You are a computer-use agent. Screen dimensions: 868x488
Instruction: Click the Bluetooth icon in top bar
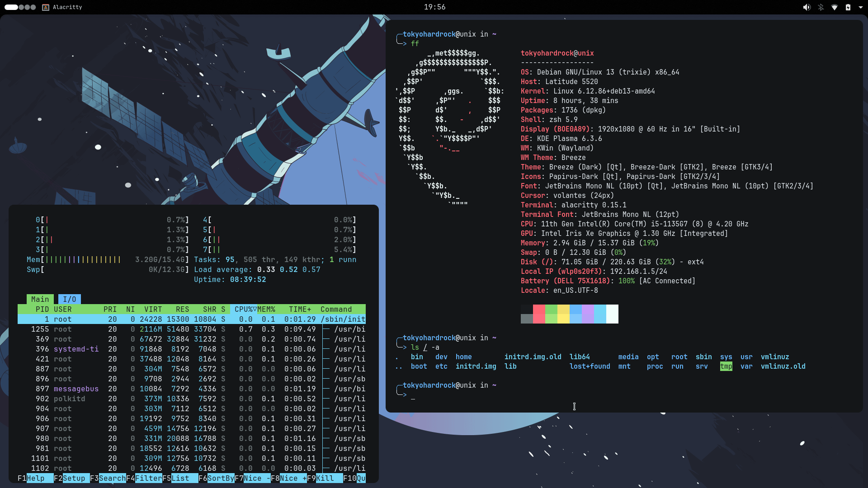coord(821,7)
